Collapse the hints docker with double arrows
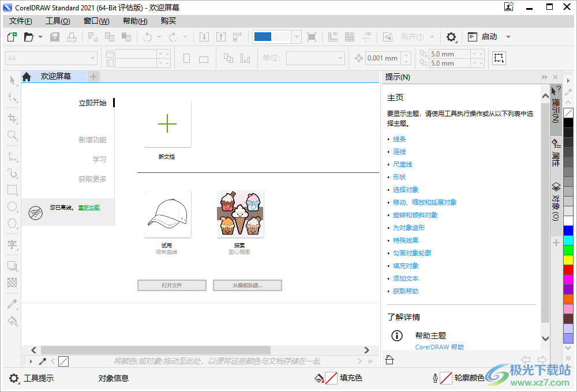Image resolution: width=577 pixels, height=392 pixels. click(x=545, y=77)
